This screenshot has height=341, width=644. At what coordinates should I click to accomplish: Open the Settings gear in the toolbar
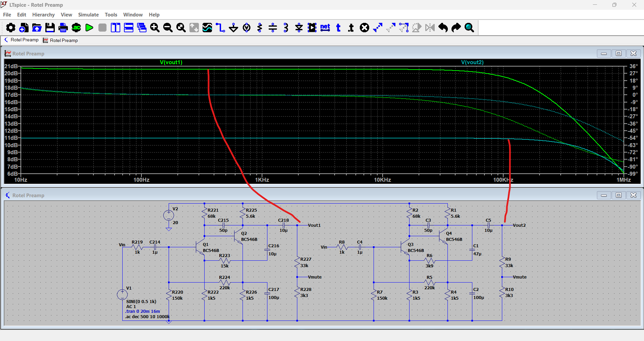pos(11,28)
